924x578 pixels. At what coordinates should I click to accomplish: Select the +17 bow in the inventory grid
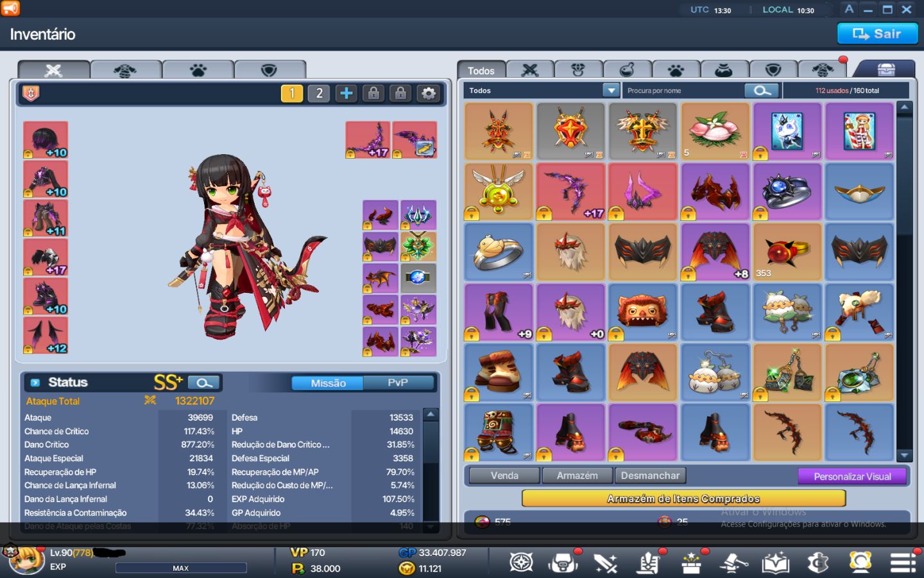tap(570, 191)
